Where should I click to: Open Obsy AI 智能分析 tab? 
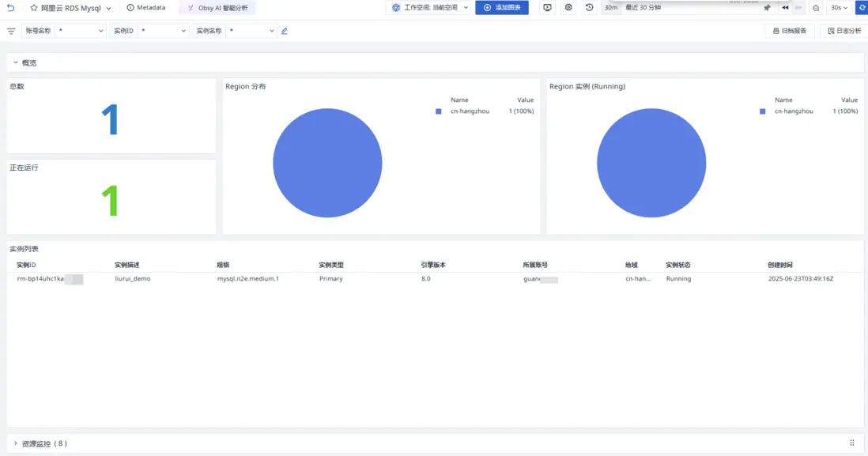(x=217, y=8)
